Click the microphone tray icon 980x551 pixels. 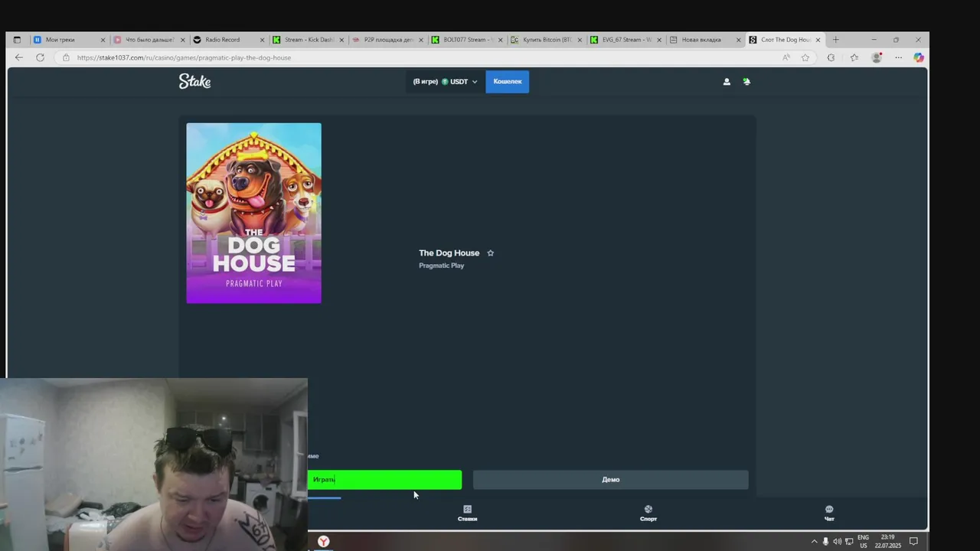point(825,541)
